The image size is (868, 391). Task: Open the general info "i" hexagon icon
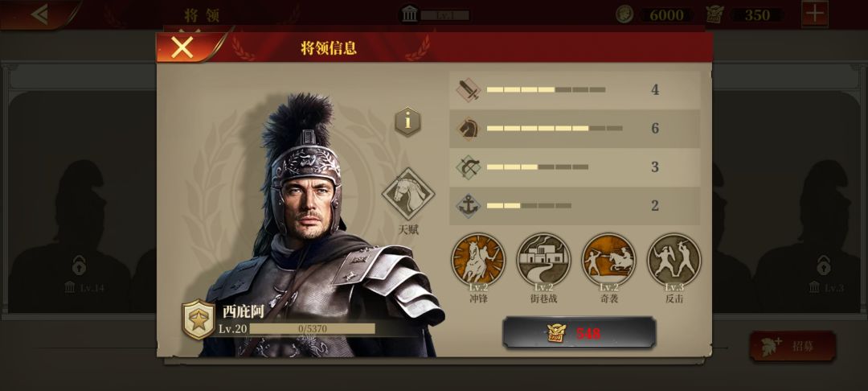408,121
